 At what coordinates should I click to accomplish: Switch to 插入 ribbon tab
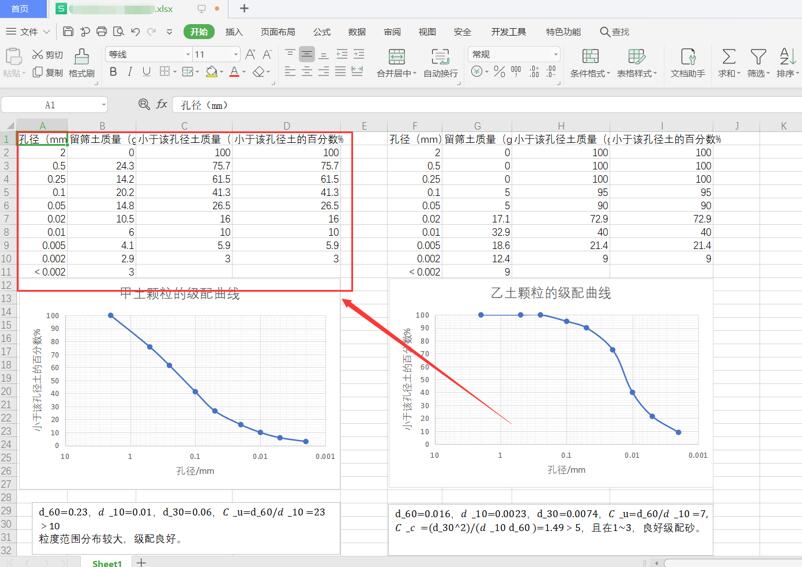[234, 32]
